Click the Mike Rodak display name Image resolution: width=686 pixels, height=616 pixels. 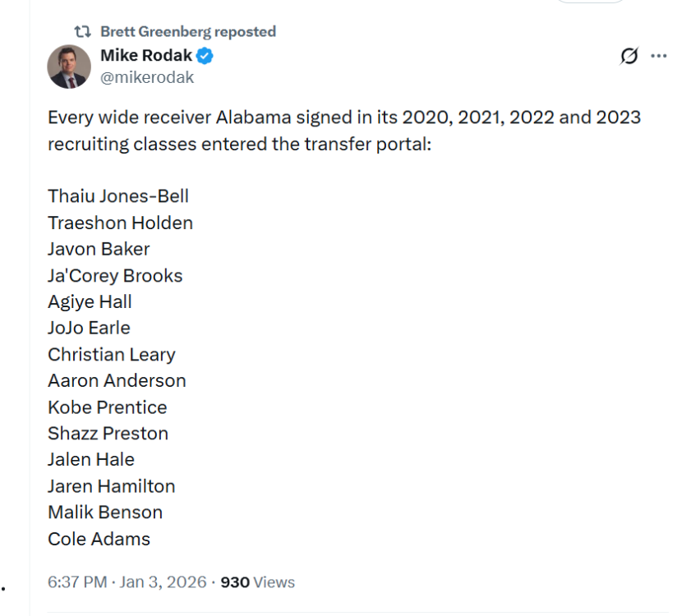click(x=147, y=56)
